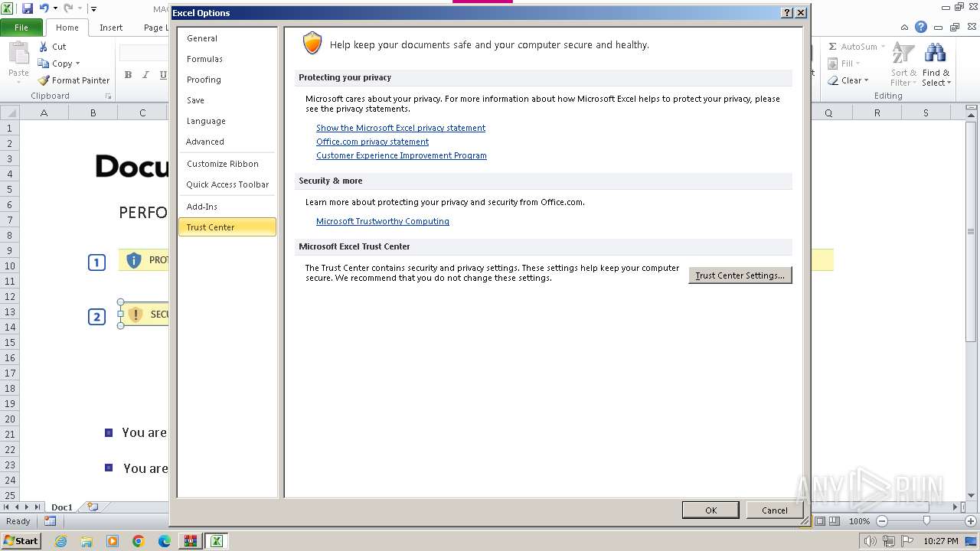Image resolution: width=980 pixels, height=551 pixels.
Task: Click the Undo arrow icon
Action: (44, 8)
